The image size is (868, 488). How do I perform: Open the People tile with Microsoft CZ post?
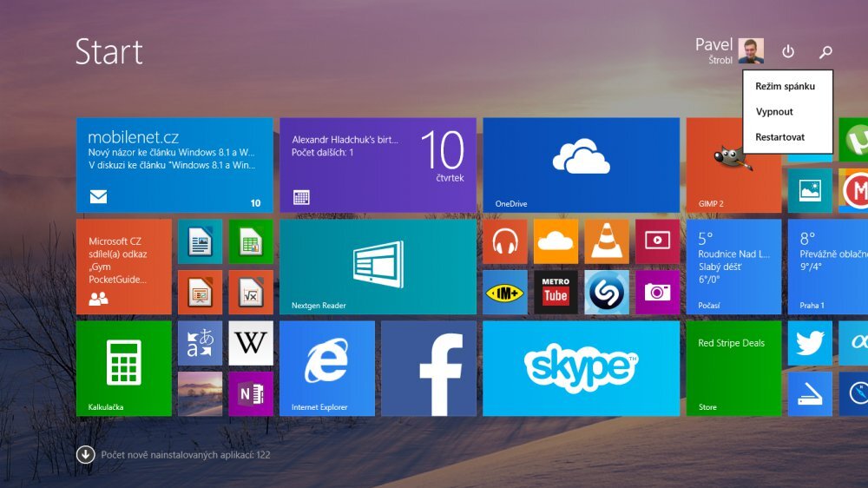[124, 267]
